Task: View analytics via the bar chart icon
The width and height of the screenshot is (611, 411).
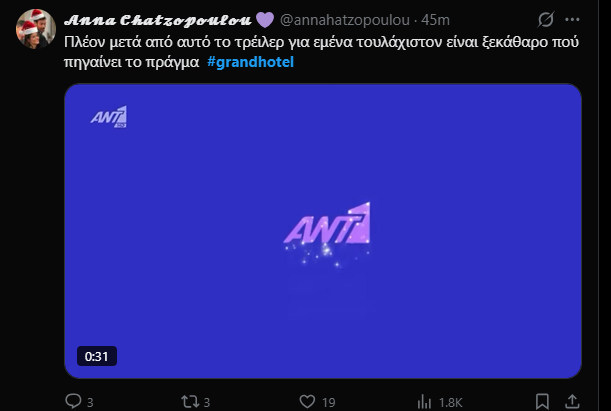Action: [424, 402]
